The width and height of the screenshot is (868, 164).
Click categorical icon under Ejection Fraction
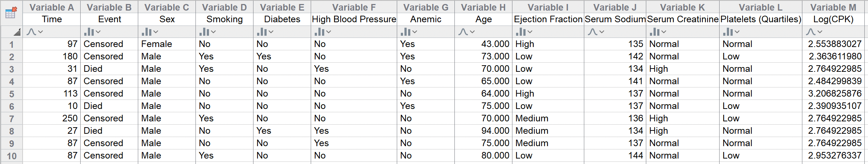(x=521, y=32)
